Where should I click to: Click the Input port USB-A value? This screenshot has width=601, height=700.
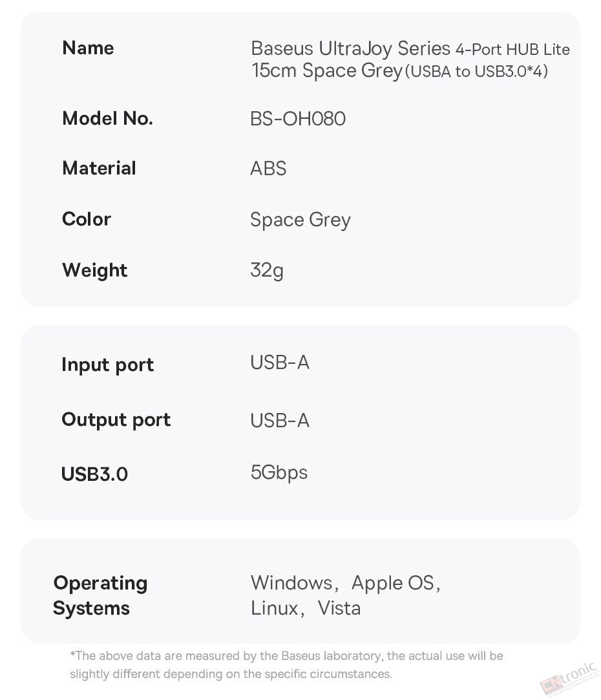[280, 363]
